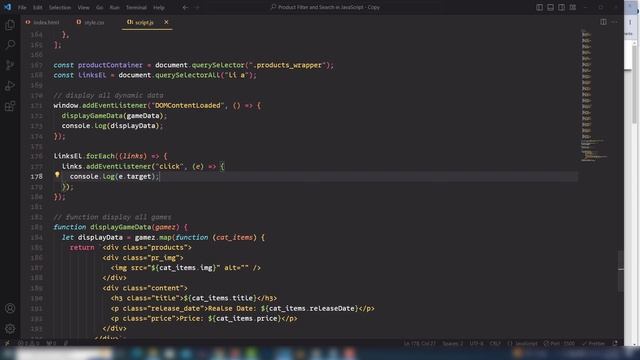Click linksEl.forEach on line 176
Image resolution: width=640 pixels, height=360 pixels.
84,156
